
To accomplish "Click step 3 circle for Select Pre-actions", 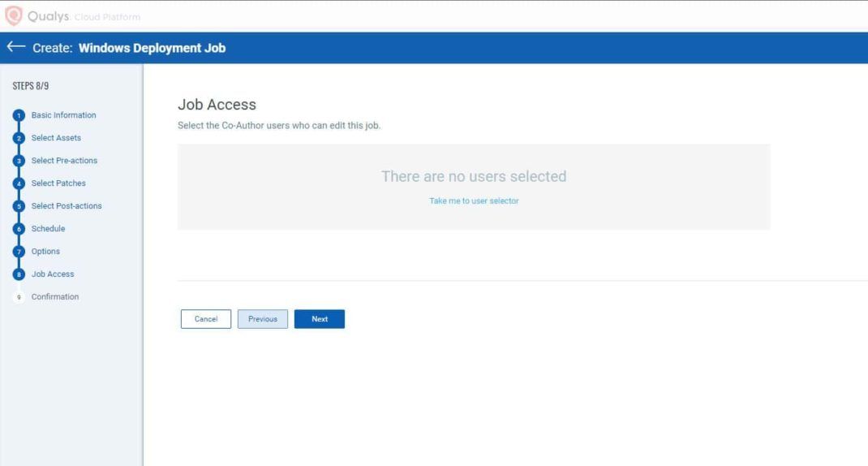I will (x=19, y=161).
